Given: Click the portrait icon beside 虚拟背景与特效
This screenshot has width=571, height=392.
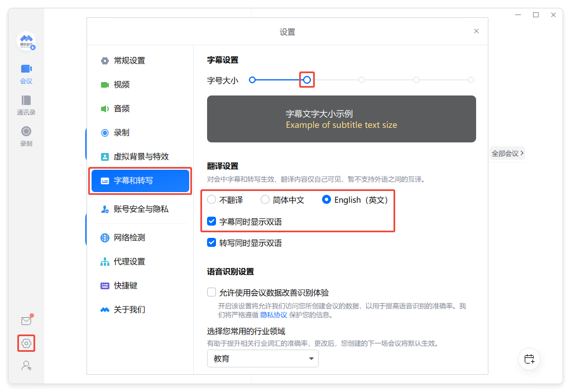Looking at the screenshot, I should click(x=105, y=157).
